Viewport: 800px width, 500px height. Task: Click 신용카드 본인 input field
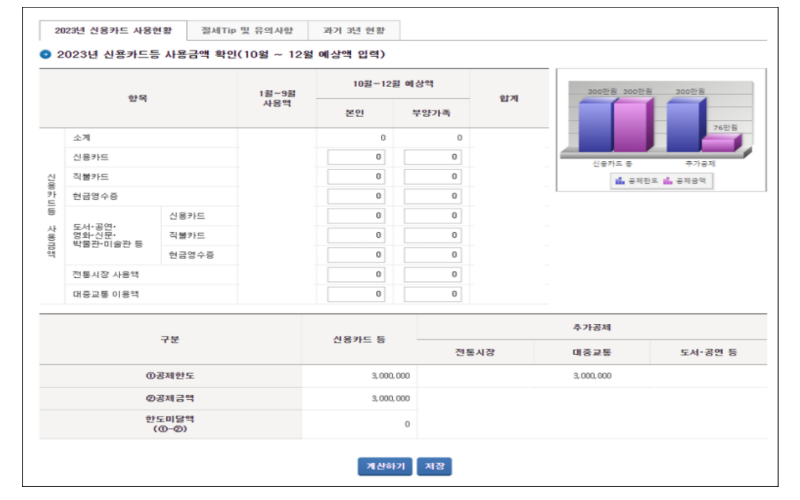[x=356, y=157]
